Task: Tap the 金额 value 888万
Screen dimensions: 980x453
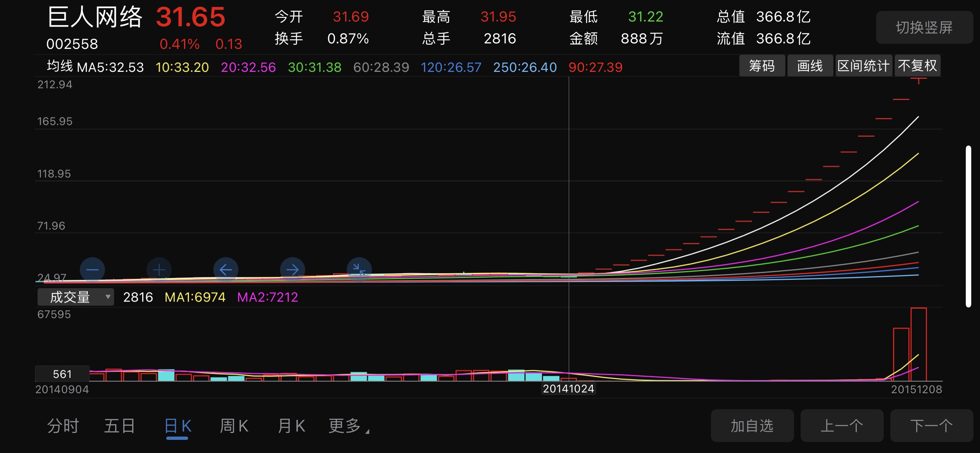Action: (642, 38)
